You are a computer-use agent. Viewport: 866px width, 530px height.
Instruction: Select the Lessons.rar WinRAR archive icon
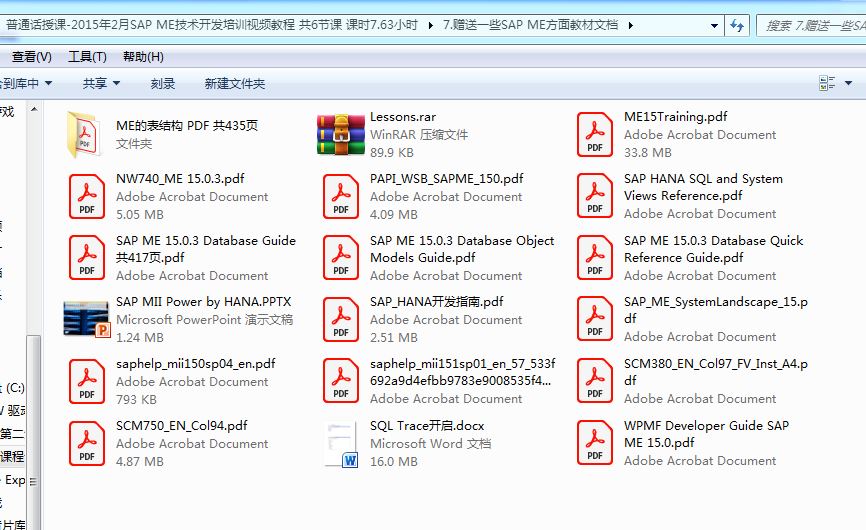click(341, 134)
